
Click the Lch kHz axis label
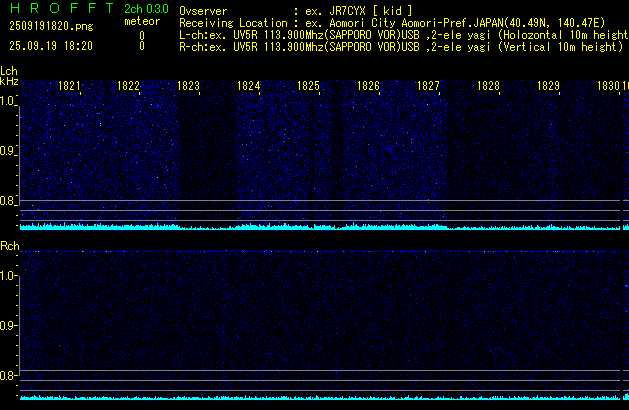pyautogui.click(x=9, y=75)
